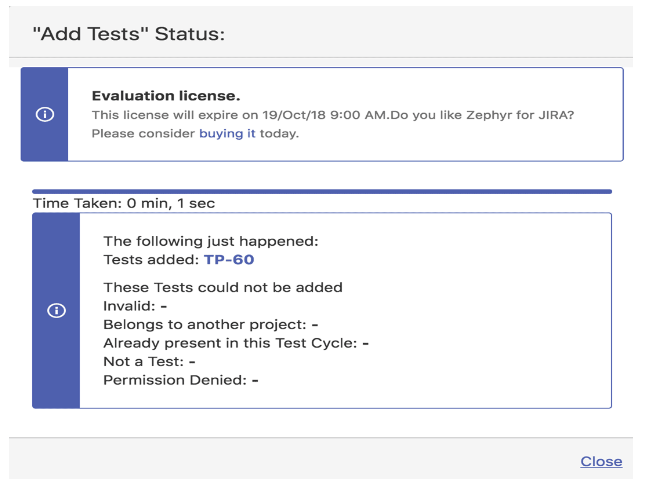The image size is (648, 482).
Task: Click the license expiry date message text
Action: (333, 115)
